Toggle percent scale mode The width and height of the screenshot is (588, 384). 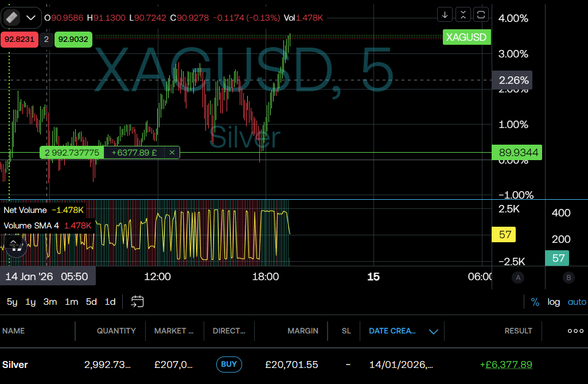coord(535,302)
